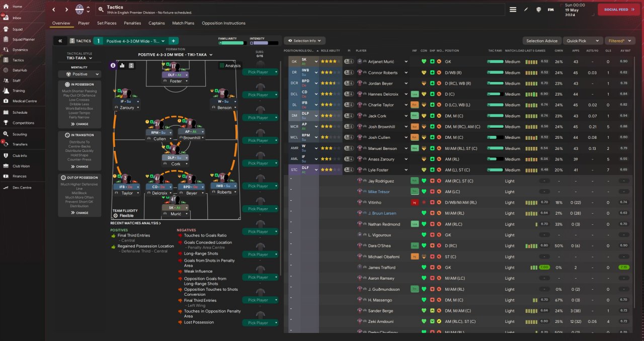The height and width of the screenshot is (341, 644).
Task: Switch to the Penalties tab
Action: click(132, 23)
